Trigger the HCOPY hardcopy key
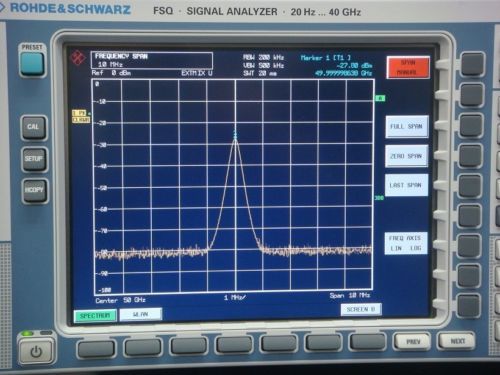The width and height of the screenshot is (500, 375). (34, 190)
